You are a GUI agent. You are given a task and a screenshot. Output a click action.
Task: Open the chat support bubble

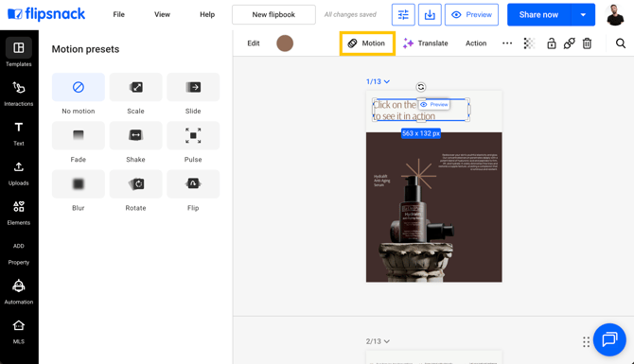(x=609, y=339)
